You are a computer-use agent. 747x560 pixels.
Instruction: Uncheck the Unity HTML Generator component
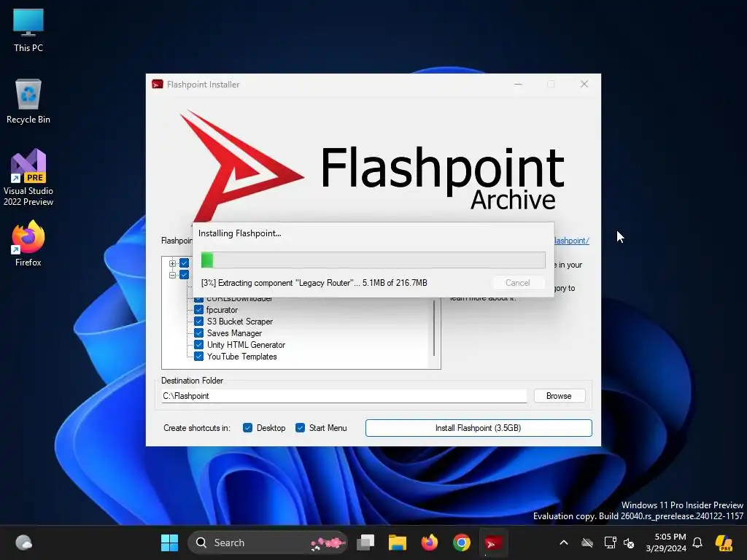tap(199, 345)
